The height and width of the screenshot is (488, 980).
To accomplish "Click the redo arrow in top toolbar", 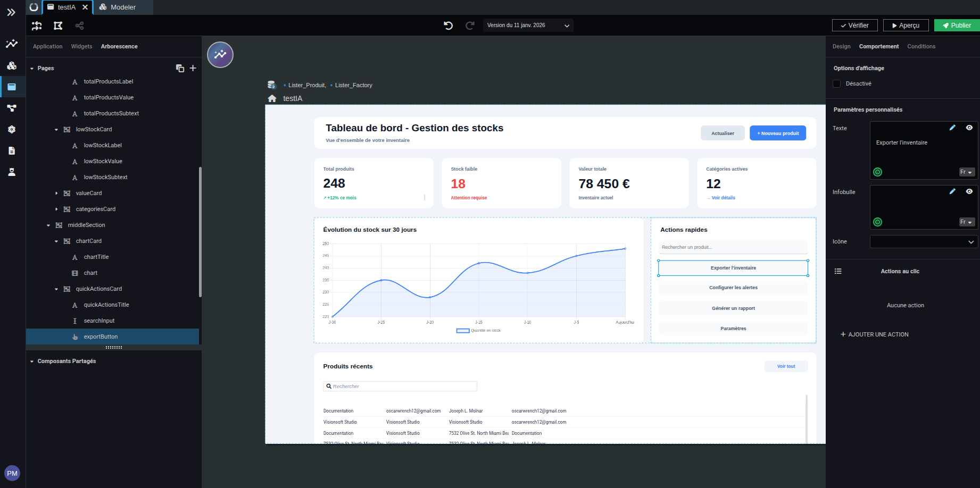I will click(x=470, y=26).
